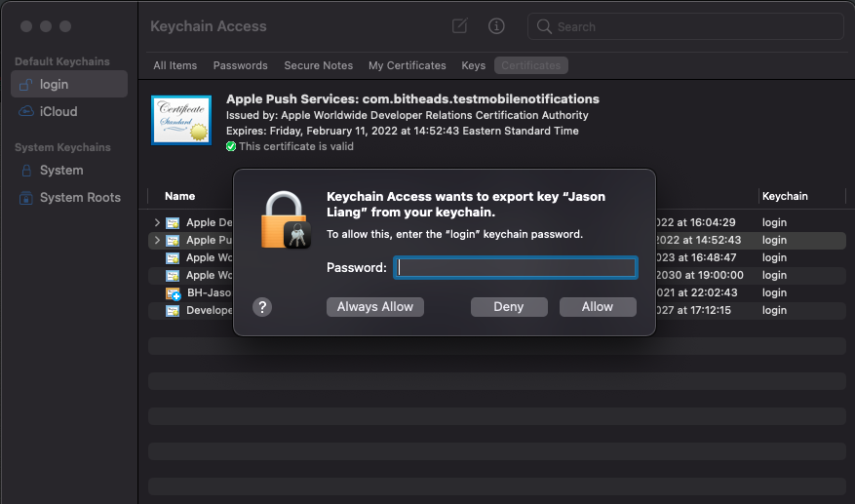Click the padlock with keys dialog icon
The width and height of the screenshot is (855, 504).
(286, 219)
